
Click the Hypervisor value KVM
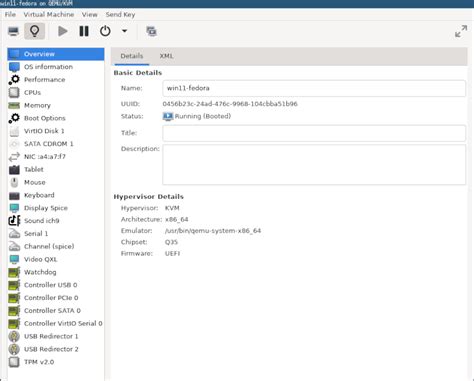172,208
